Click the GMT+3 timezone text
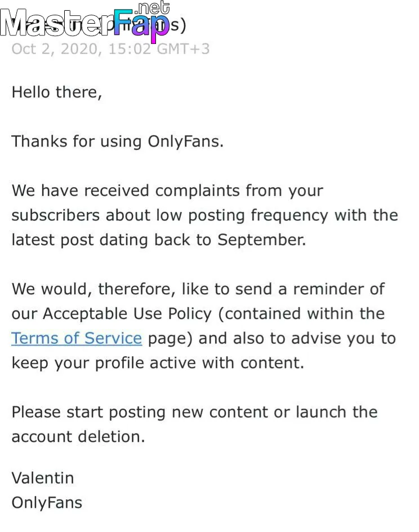This screenshot has height=532, width=419. tap(184, 49)
